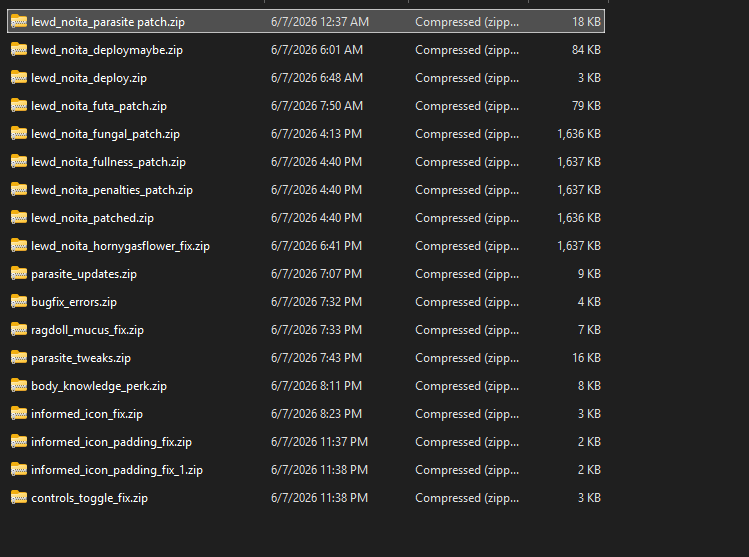Image resolution: width=749 pixels, height=557 pixels.
Task: Click zip icon of parasite_updates.zip
Action: point(19,274)
